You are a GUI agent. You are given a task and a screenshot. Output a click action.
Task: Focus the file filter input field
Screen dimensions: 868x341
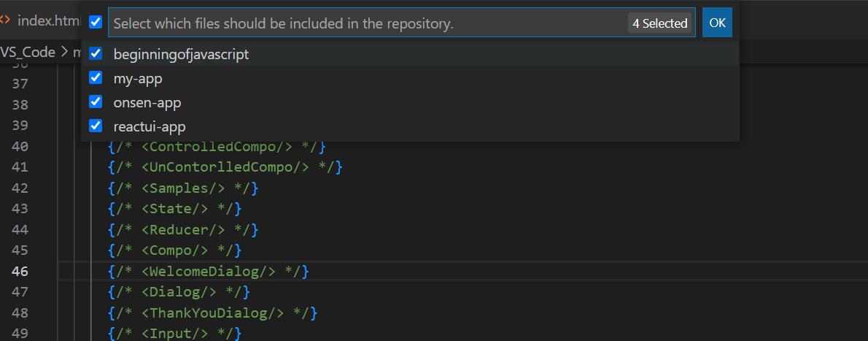365,23
